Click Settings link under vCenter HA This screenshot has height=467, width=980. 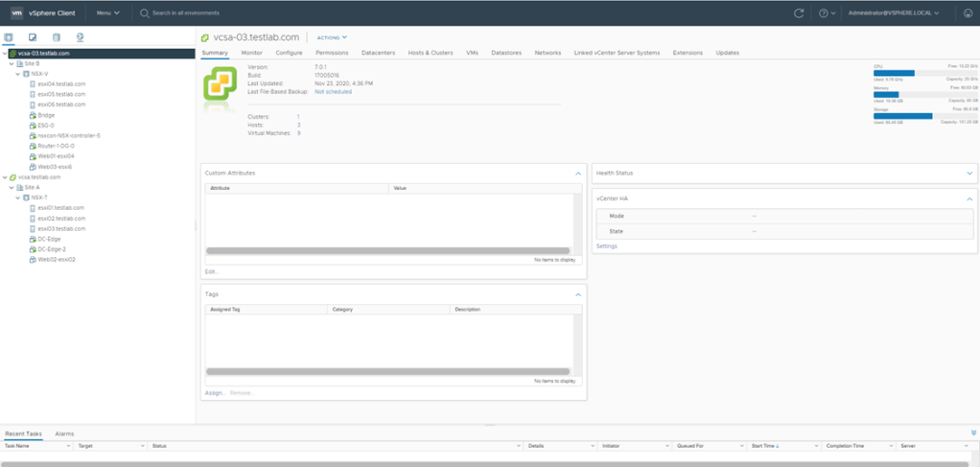tap(606, 246)
